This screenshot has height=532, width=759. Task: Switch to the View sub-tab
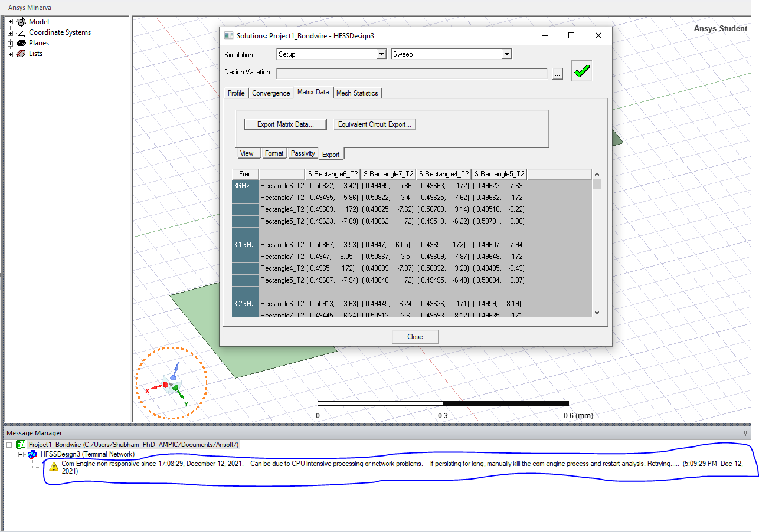coord(247,153)
